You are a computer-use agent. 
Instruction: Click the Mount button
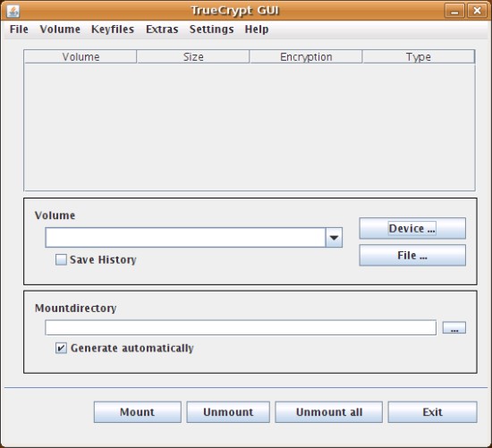tap(138, 412)
